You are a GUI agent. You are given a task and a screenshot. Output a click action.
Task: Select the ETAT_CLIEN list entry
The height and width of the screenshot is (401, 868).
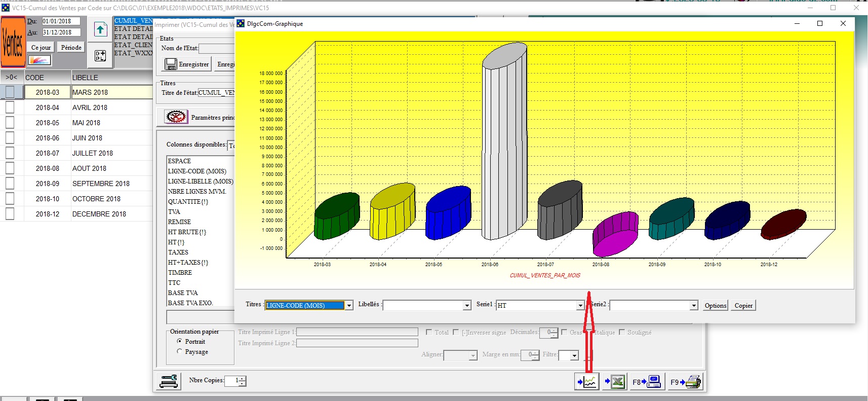[133, 45]
